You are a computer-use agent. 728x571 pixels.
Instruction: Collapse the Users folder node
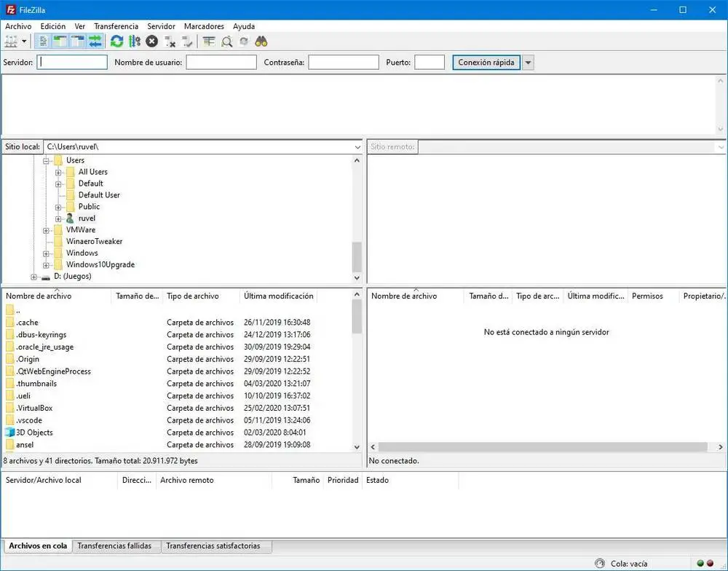click(46, 161)
